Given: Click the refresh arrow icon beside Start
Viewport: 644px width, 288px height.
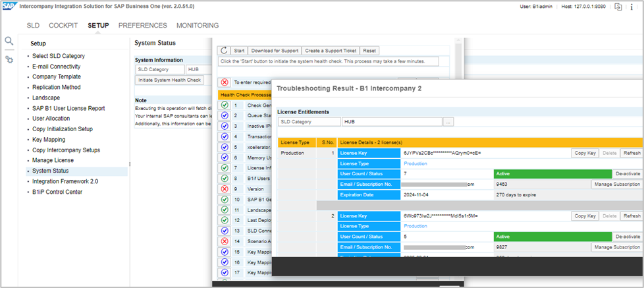Looking at the screenshot, I should coord(224,51).
